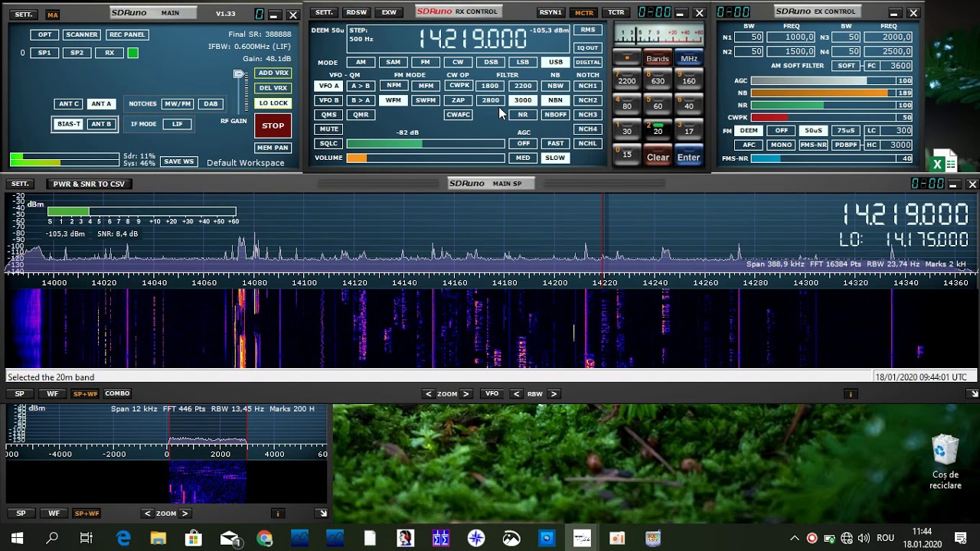Click the 14.219.000 frequency display in RX Control
The image size is (980, 551).
point(472,38)
